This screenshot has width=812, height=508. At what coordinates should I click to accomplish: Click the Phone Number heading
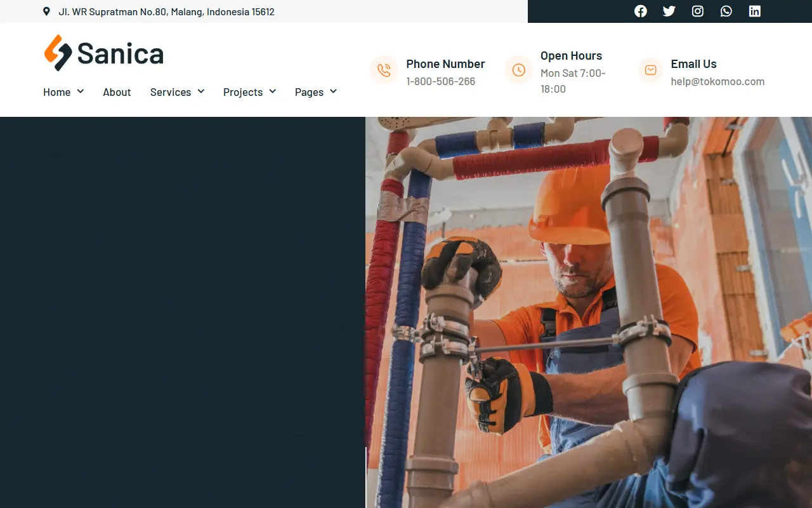[x=445, y=63]
